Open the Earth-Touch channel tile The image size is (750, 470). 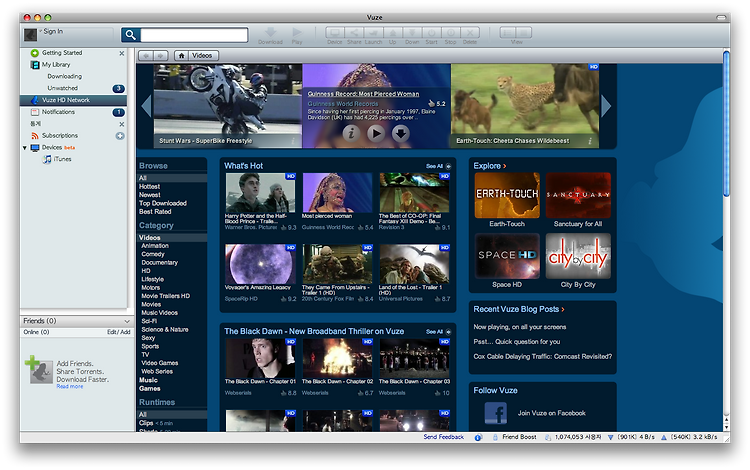click(x=507, y=196)
